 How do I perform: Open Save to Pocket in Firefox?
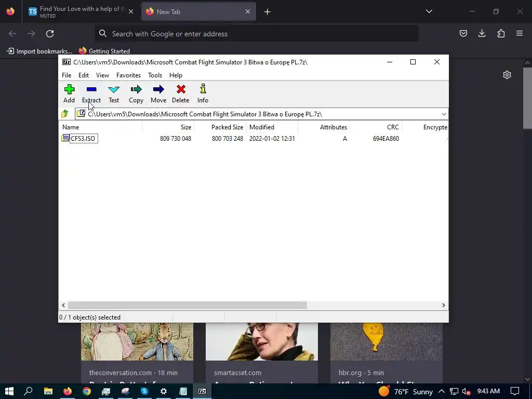click(463, 33)
